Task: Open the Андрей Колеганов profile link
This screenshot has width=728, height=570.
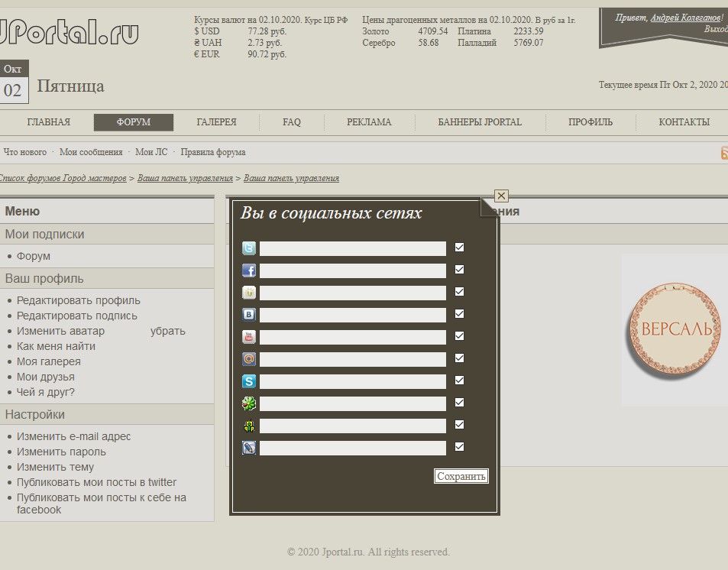Action: 685,18
